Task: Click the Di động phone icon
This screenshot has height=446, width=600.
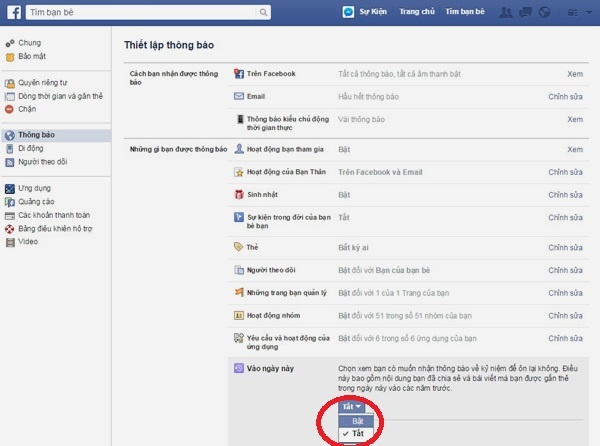Action: 10,149
